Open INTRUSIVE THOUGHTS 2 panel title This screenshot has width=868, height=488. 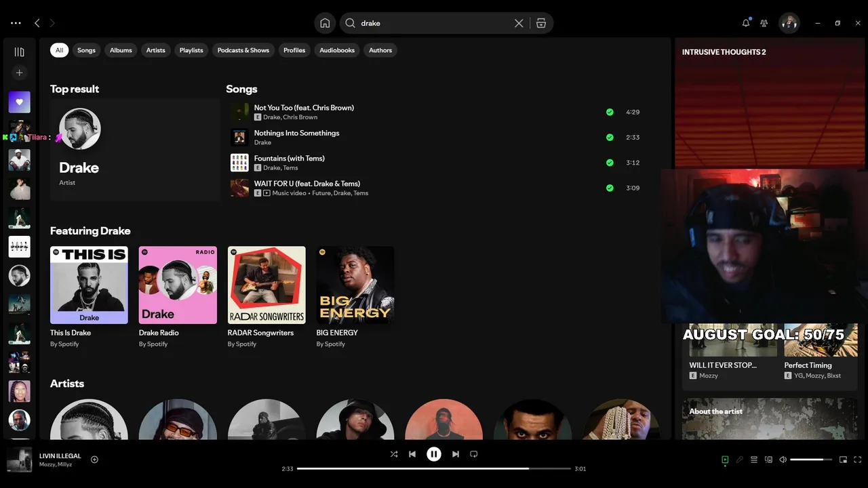pyautogui.click(x=724, y=52)
